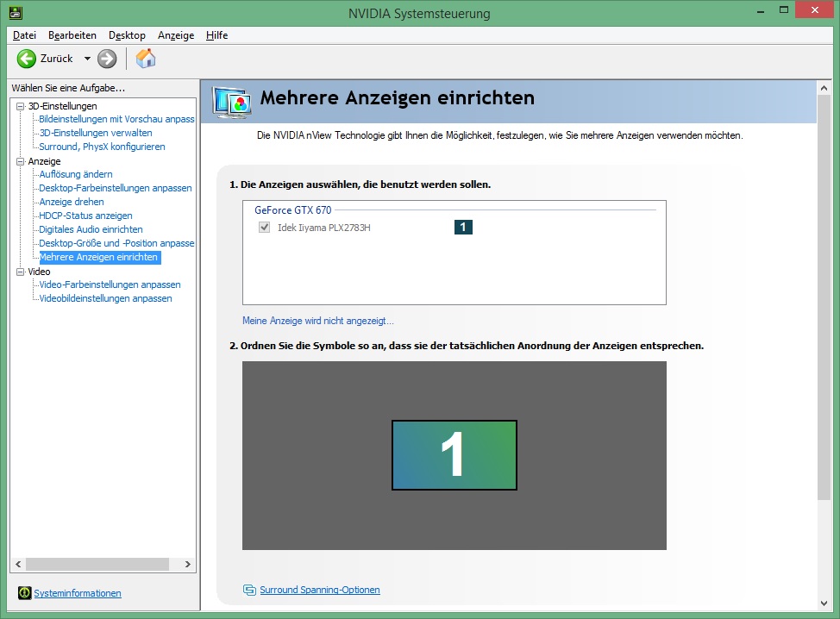This screenshot has height=619, width=840.
Task: Select 3D-Einstellungen verwalten
Action: pyautogui.click(x=96, y=133)
